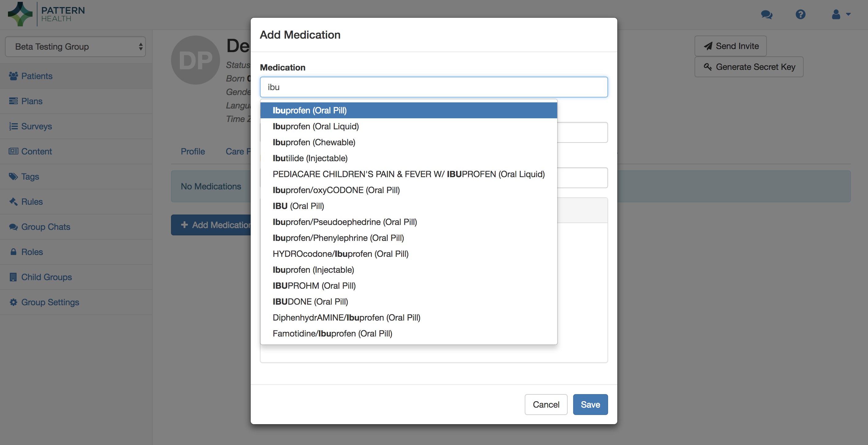The image size is (868, 445).
Task: Pick Ibutilide (Injectable) from the list
Action: (x=310, y=158)
